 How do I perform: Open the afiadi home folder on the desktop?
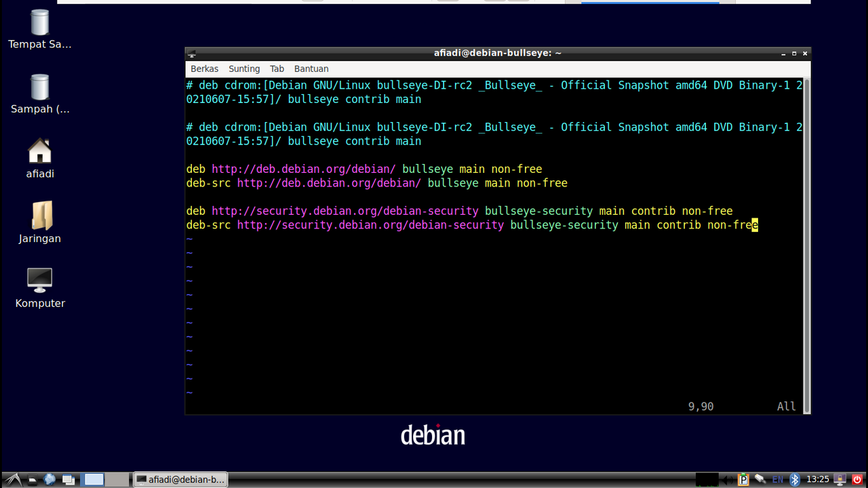(x=39, y=156)
